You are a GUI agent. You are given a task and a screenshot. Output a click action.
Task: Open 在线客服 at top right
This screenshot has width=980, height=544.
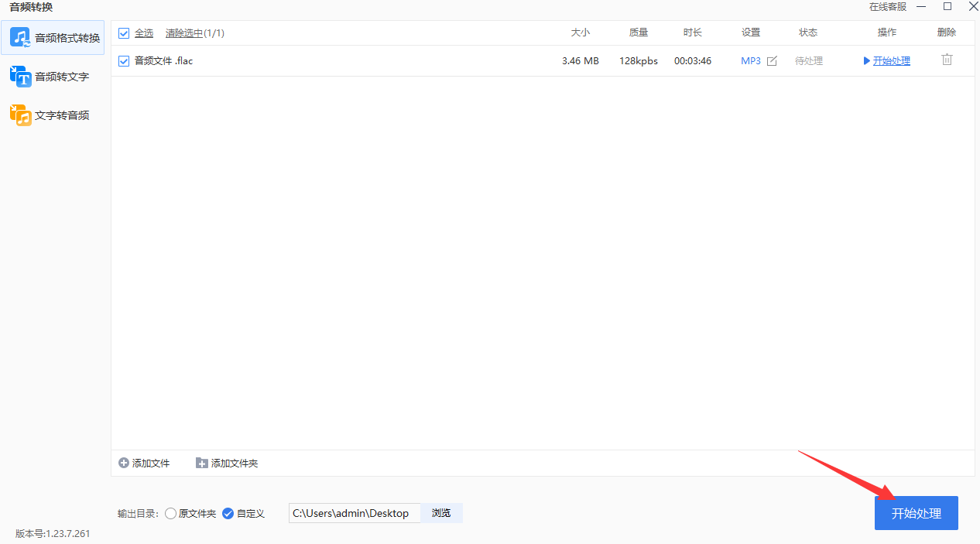pyautogui.click(x=888, y=7)
